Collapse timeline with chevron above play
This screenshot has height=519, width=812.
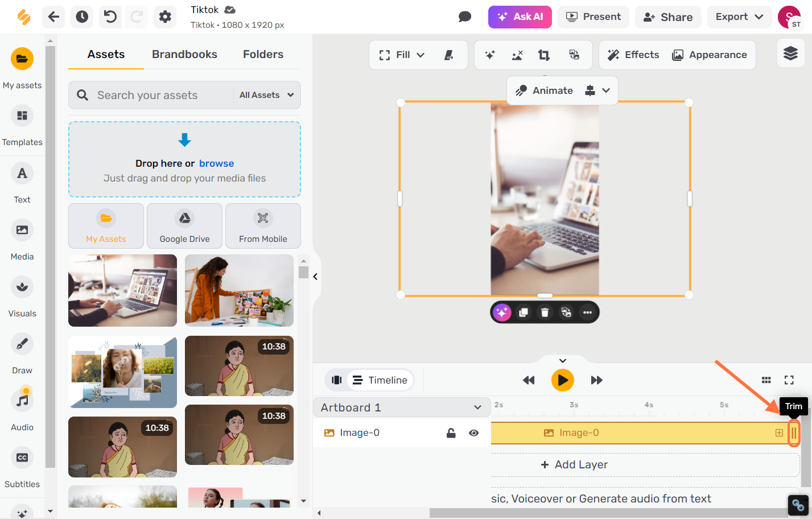pyautogui.click(x=563, y=360)
